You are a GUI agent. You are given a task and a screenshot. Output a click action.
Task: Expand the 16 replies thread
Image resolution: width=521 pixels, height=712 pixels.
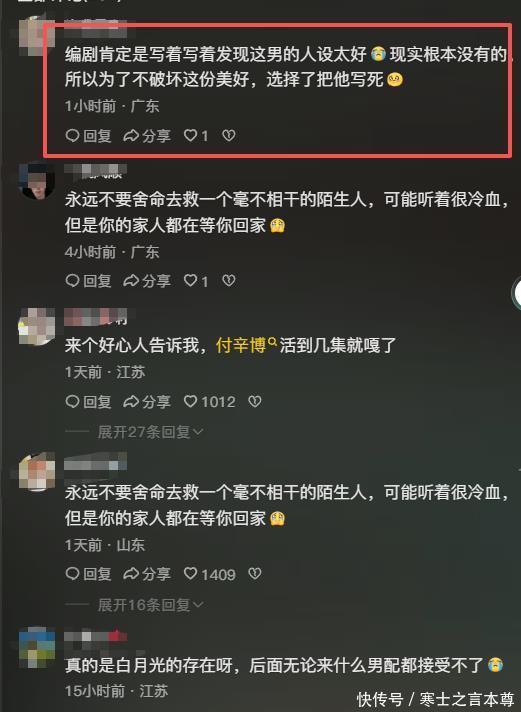point(150,604)
